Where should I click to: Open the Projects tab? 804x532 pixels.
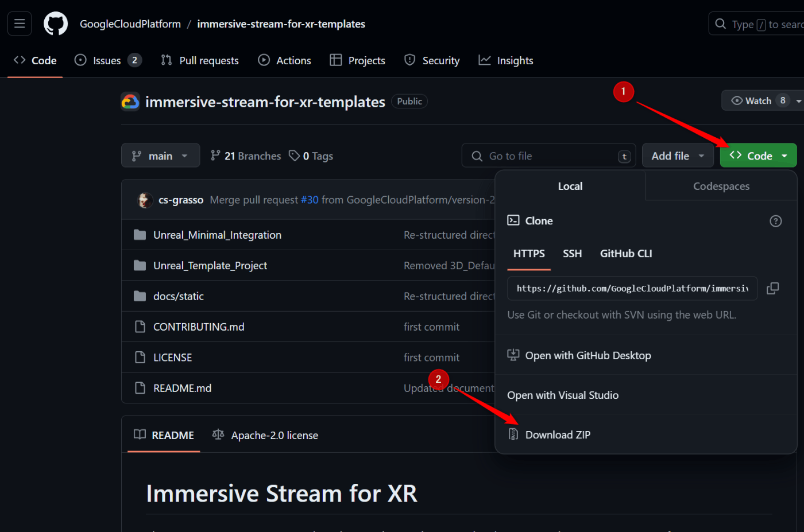click(x=358, y=60)
